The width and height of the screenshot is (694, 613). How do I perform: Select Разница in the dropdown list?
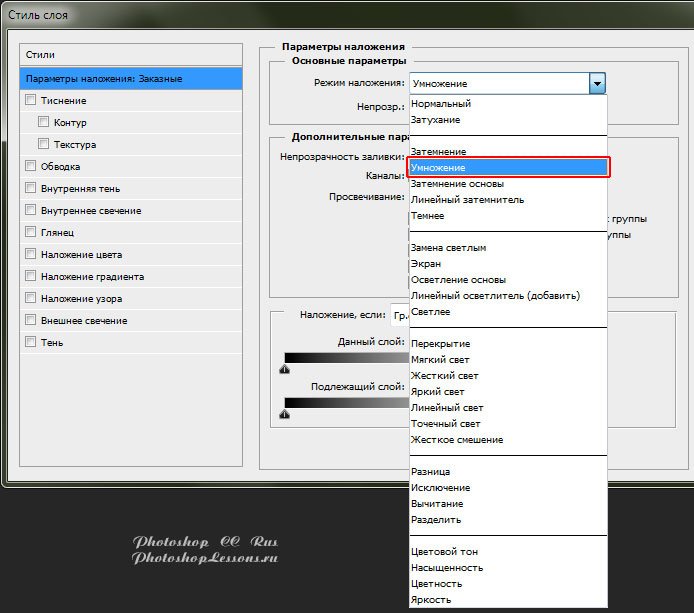[431, 472]
